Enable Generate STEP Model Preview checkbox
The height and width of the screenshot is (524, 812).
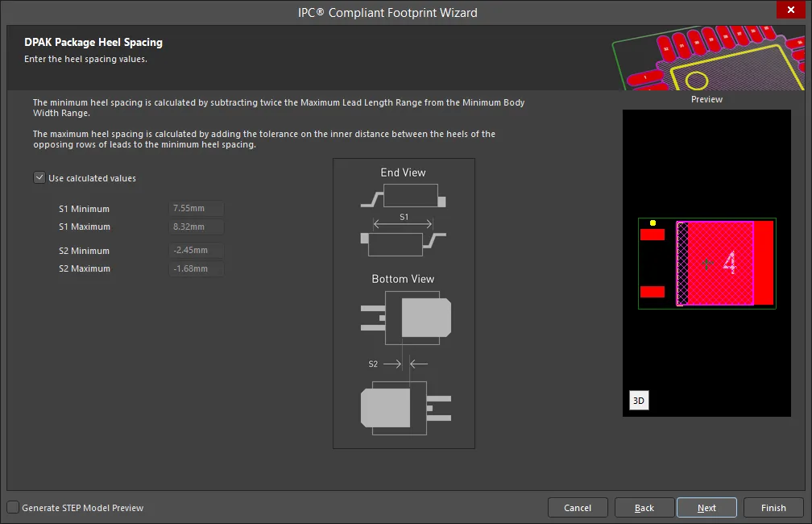(x=13, y=507)
